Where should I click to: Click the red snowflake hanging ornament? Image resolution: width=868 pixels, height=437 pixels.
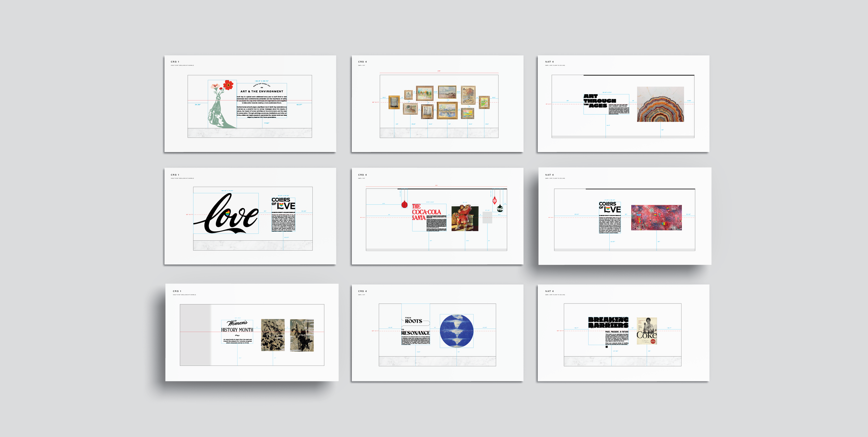pos(494,200)
